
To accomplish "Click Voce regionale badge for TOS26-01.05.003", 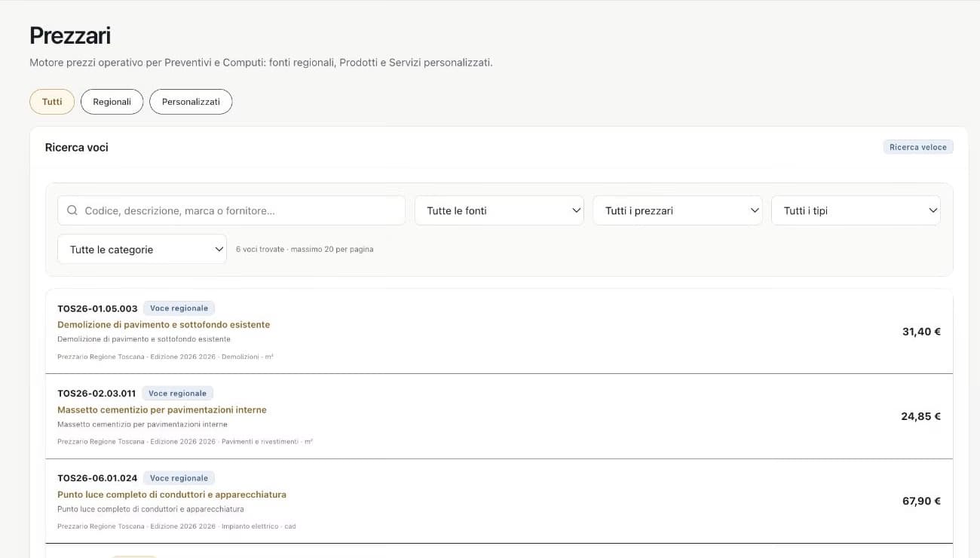I will coord(179,308).
